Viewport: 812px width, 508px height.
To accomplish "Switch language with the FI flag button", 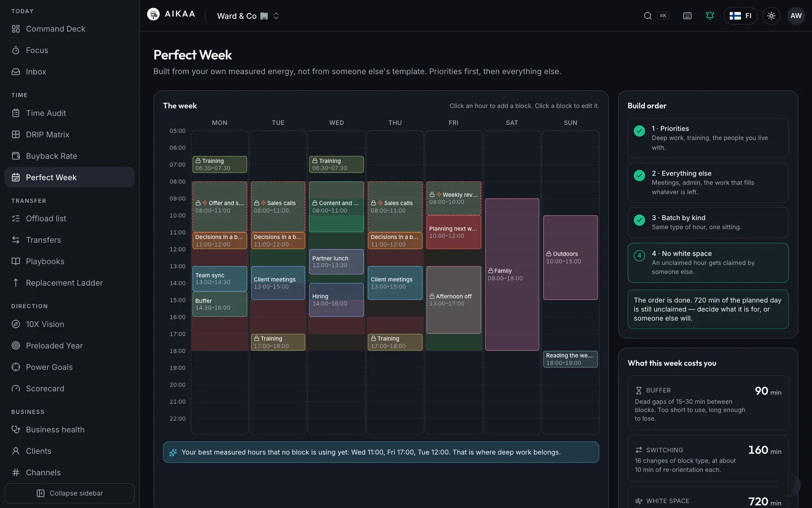I will [x=740, y=16].
